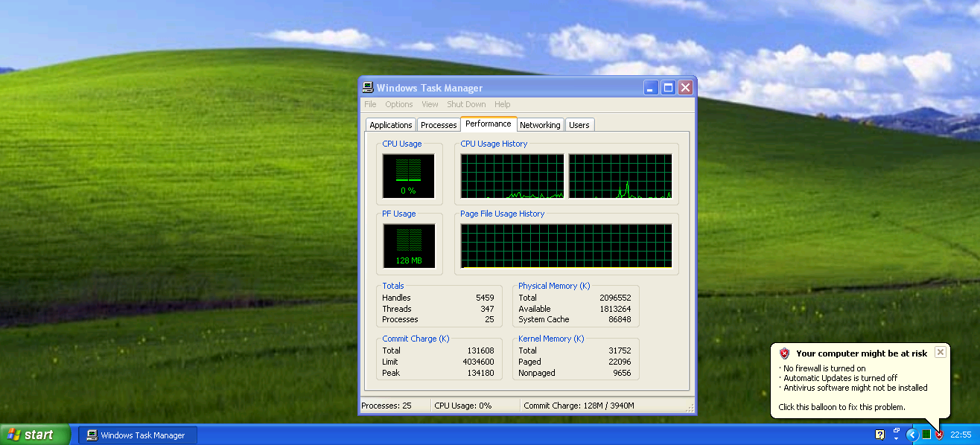The width and height of the screenshot is (980, 445).
Task: Minimize the Windows Task Manager window
Action: pyautogui.click(x=652, y=88)
